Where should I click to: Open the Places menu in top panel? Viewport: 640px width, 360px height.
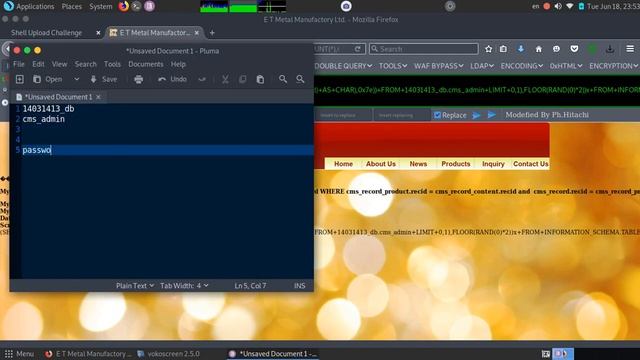tap(71, 7)
